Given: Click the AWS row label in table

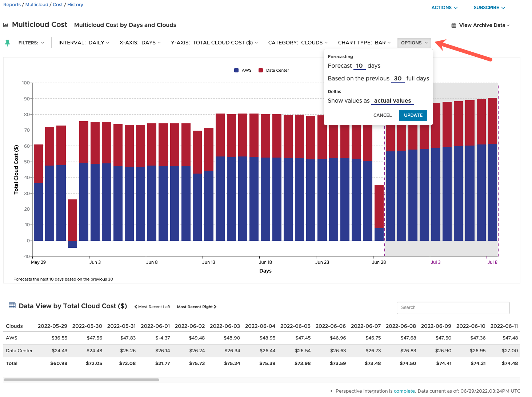Looking at the screenshot, I should click(12, 338).
